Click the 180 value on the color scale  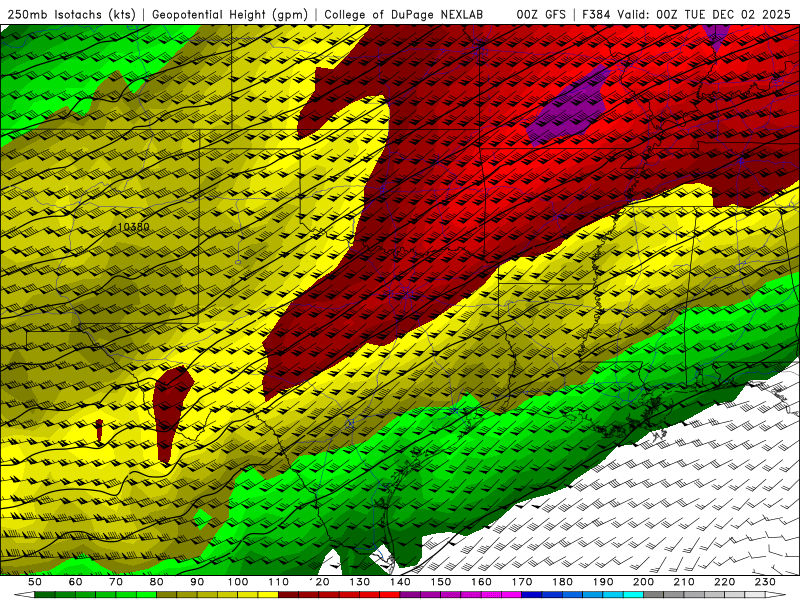click(x=562, y=582)
